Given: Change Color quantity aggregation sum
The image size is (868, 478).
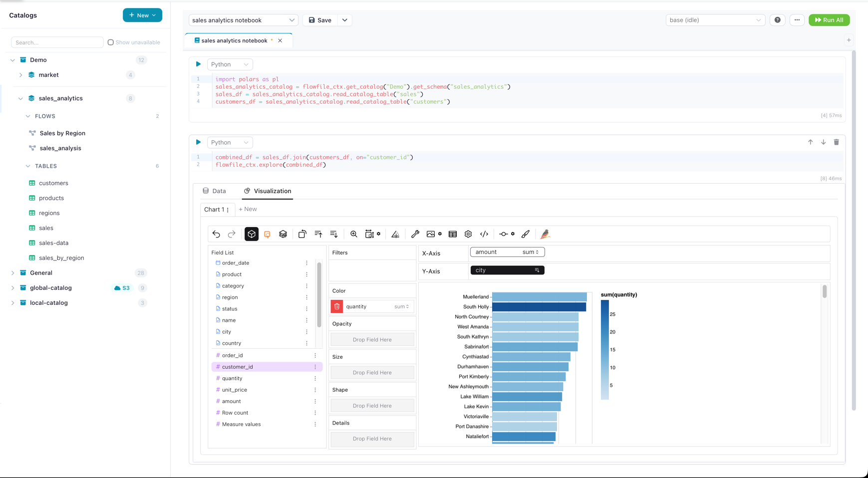Looking at the screenshot, I should point(402,306).
